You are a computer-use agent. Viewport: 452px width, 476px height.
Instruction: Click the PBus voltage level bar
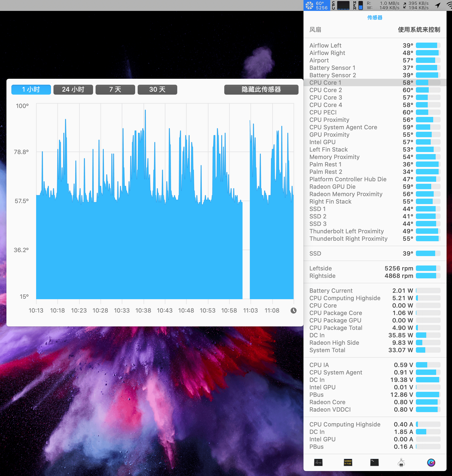pos(428,395)
